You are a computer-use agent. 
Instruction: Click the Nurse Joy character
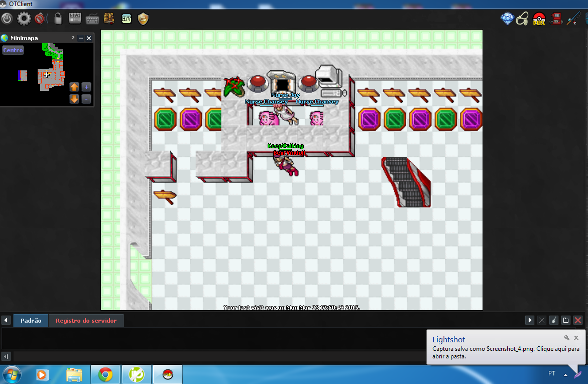pyautogui.click(x=287, y=114)
